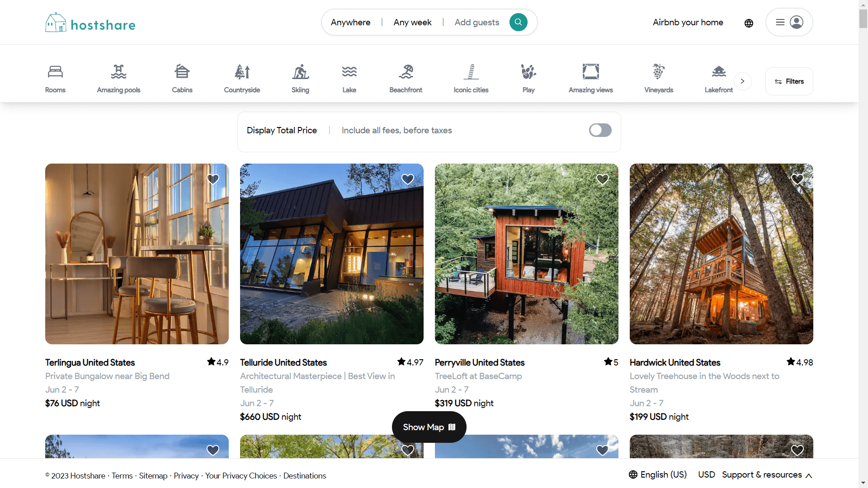Expand more categories with the chevron arrow

[x=743, y=81]
